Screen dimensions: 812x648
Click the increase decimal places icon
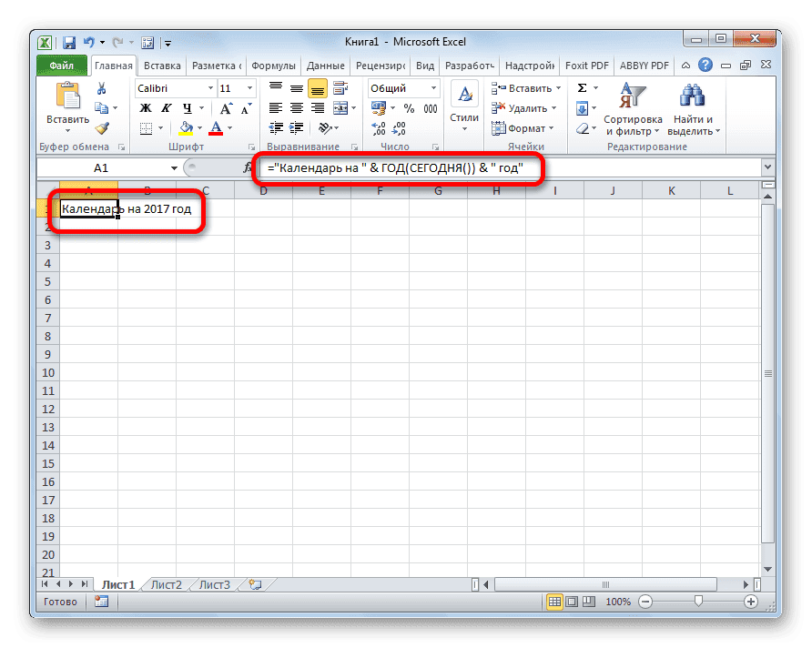click(x=378, y=127)
